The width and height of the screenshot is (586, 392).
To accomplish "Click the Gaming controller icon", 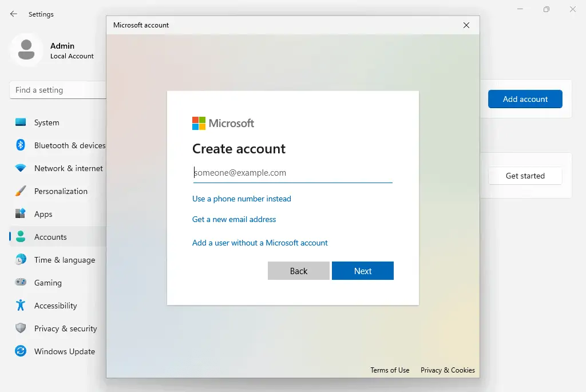I will coord(21,282).
